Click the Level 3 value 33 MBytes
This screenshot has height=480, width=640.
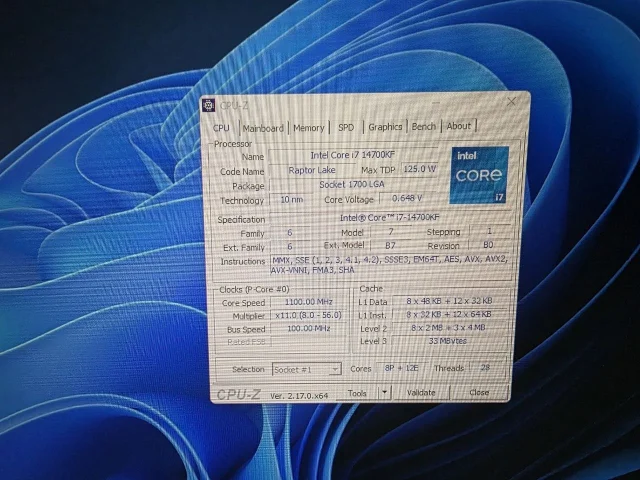pos(448,341)
